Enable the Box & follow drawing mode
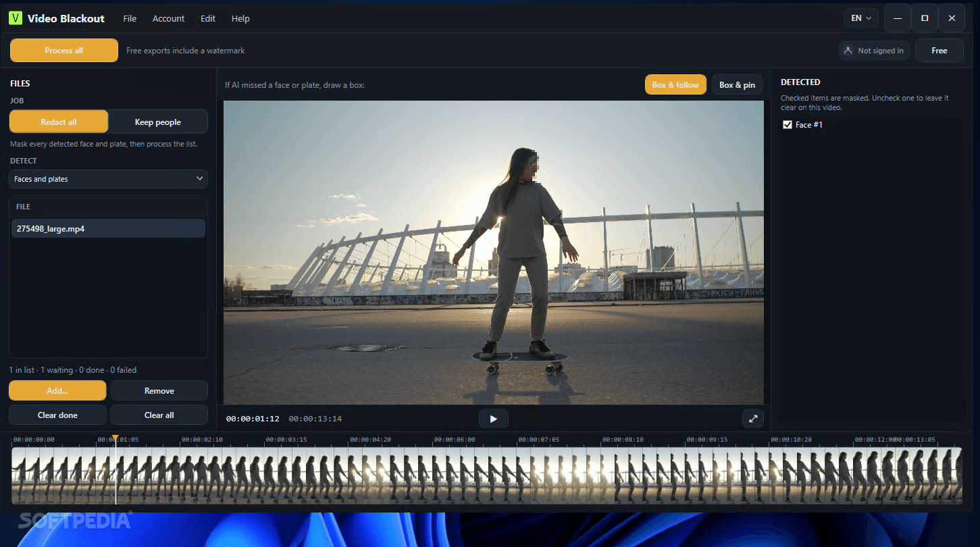Image resolution: width=980 pixels, height=547 pixels. (x=675, y=85)
